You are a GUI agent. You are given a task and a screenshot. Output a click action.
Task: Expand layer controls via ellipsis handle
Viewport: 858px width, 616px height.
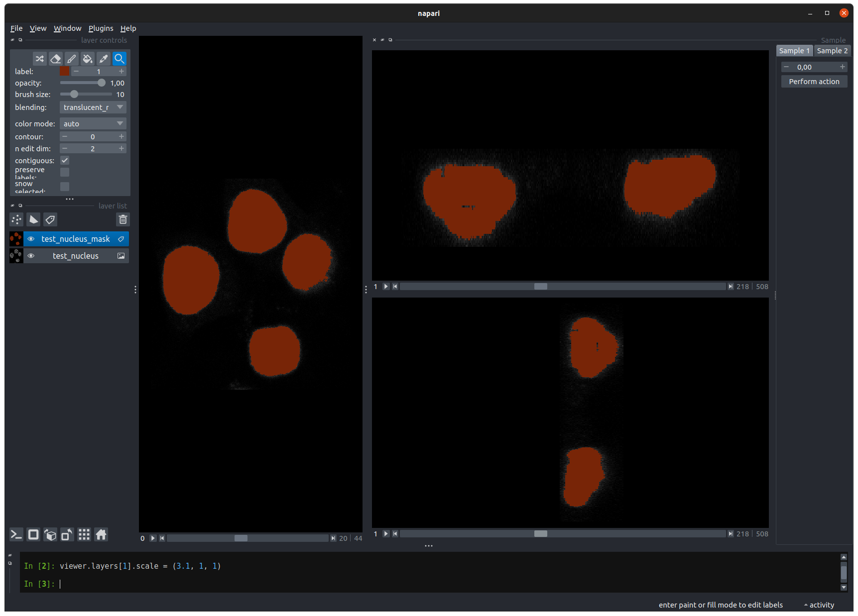pos(70,199)
